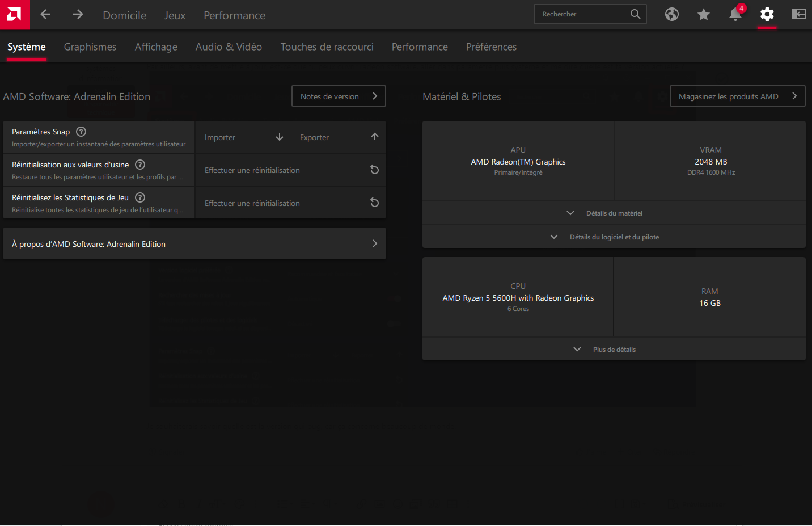Viewport: 812px width, 526px height.
Task: Open the Jeux menu
Action: pyautogui.click(x=175, y=15)
